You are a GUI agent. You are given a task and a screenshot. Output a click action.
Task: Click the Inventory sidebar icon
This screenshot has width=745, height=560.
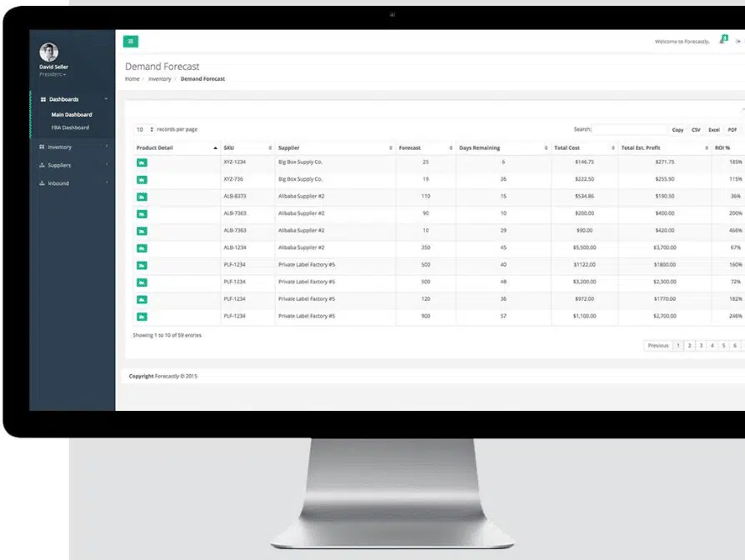coord(42,147)
